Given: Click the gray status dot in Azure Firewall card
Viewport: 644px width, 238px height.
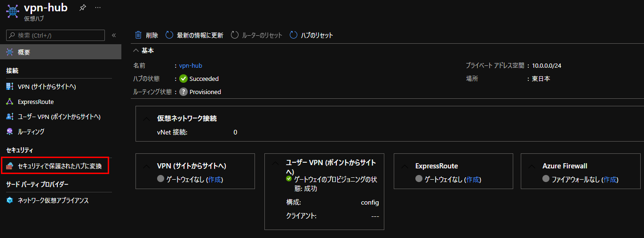Looking at the screenshot, I should pos(546,179).
